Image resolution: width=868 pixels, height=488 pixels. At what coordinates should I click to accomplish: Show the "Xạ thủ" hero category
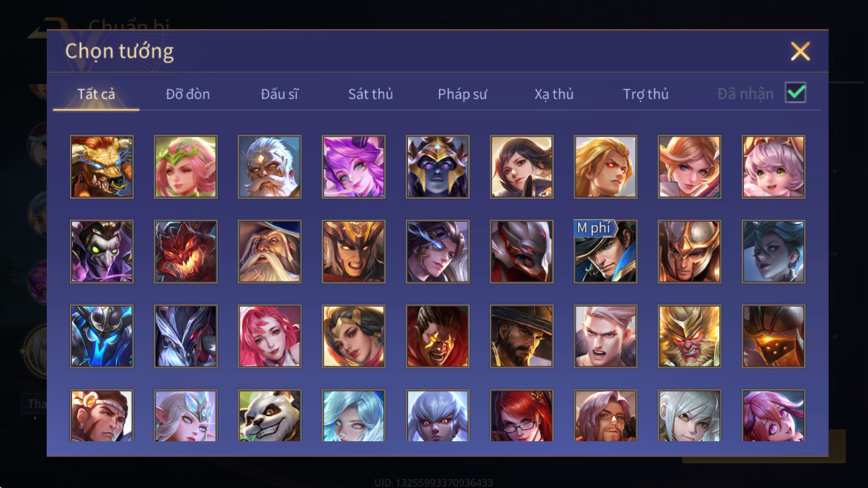[x=554, y=94]
